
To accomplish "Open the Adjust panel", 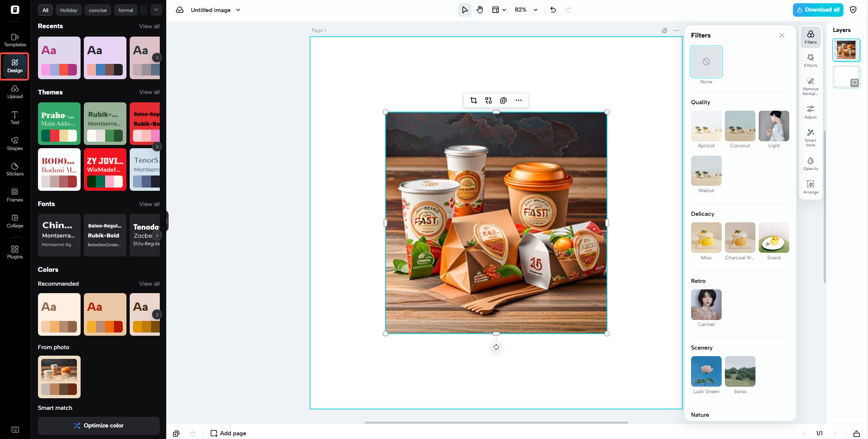I will click(811, 111).
